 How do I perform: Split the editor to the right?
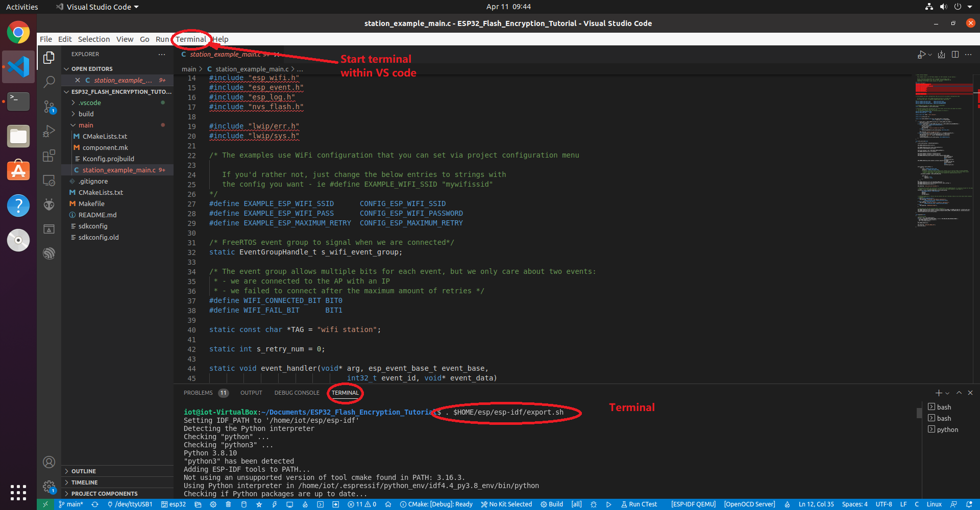pos(955,55)
